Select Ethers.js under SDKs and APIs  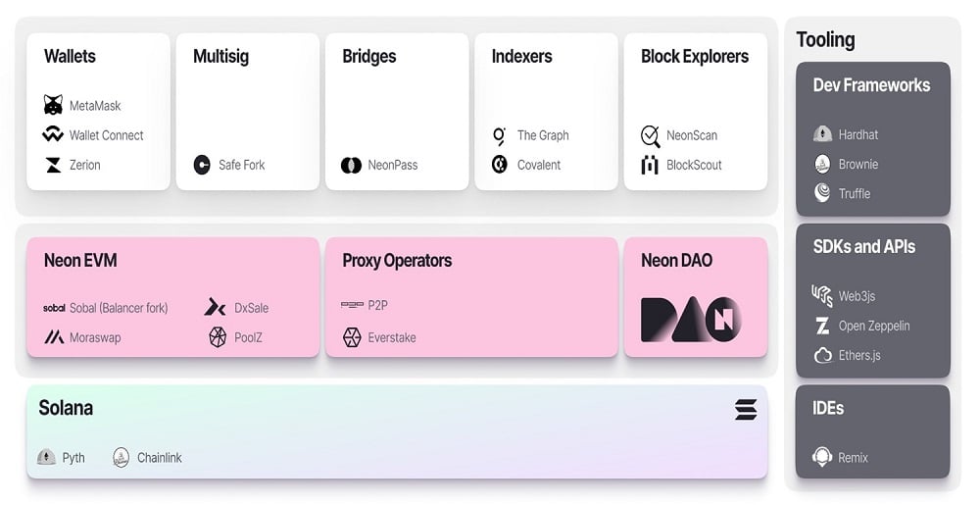847,356
